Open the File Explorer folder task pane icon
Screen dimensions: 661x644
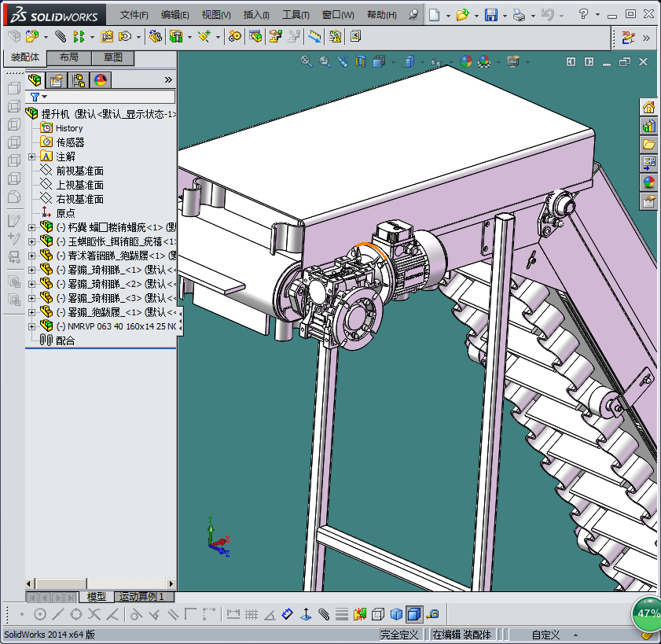click(x=648, y=145)
